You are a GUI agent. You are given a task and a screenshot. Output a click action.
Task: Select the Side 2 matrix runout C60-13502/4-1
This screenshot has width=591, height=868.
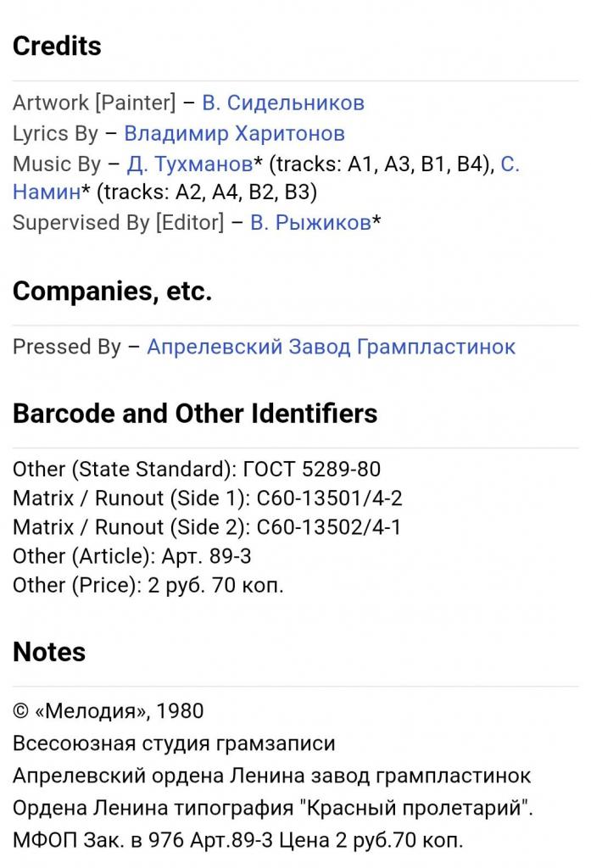208,527
